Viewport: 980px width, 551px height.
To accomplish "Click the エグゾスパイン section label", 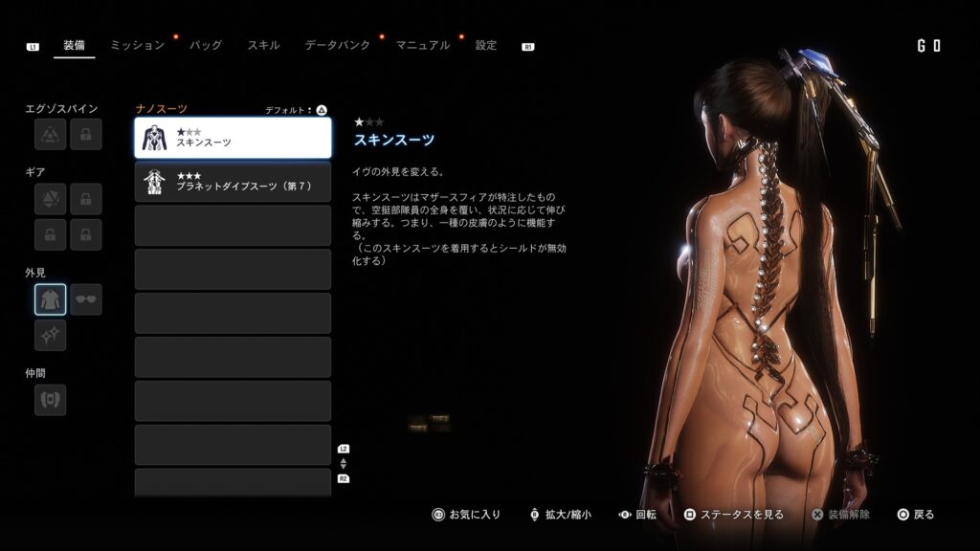I will [61, 109].
